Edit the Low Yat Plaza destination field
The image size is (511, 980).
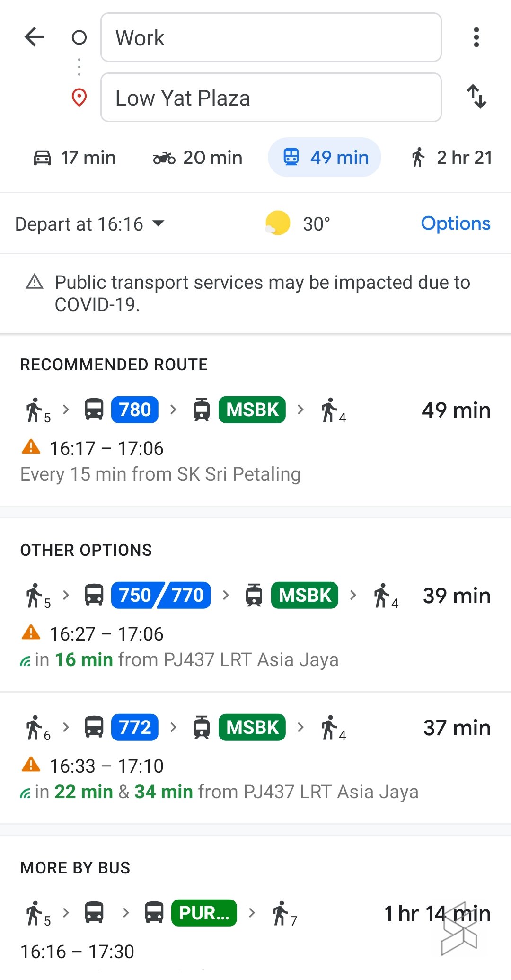(271, 98)
